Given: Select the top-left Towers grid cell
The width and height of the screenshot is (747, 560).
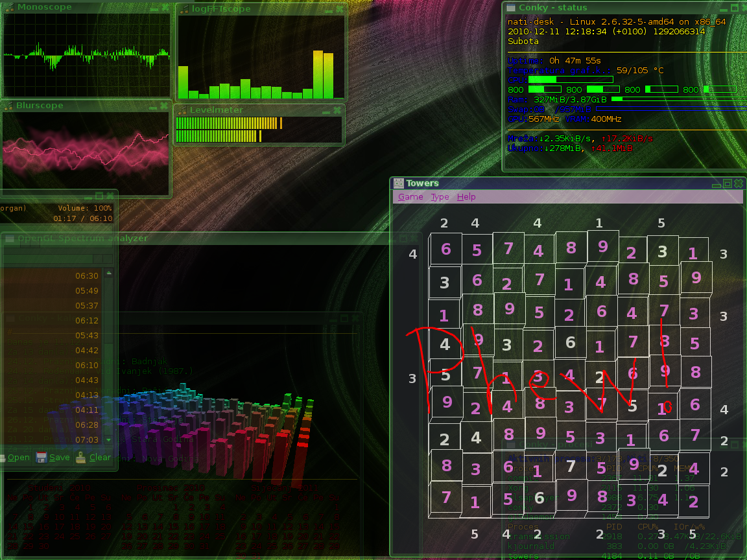Looking at the screenshot, I should click(445, 250).
